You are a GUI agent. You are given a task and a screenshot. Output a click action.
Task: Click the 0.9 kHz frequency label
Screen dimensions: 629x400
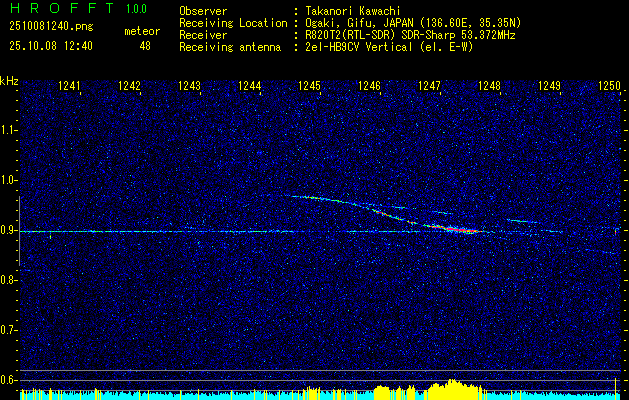(x=8, y=230)
